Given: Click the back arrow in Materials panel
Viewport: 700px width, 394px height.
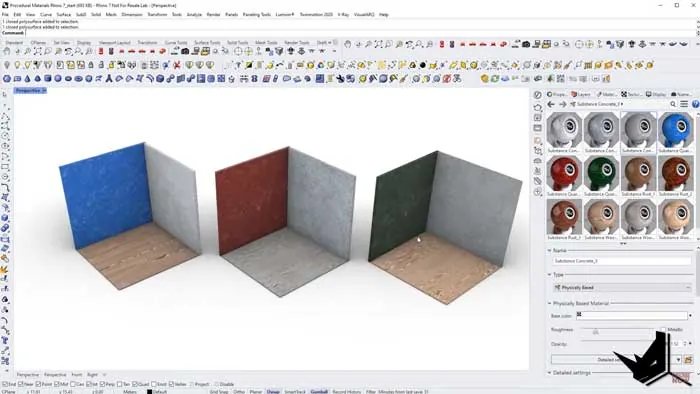Looking at the screenshot, I should pyautogui.click(x=551, y=104).
